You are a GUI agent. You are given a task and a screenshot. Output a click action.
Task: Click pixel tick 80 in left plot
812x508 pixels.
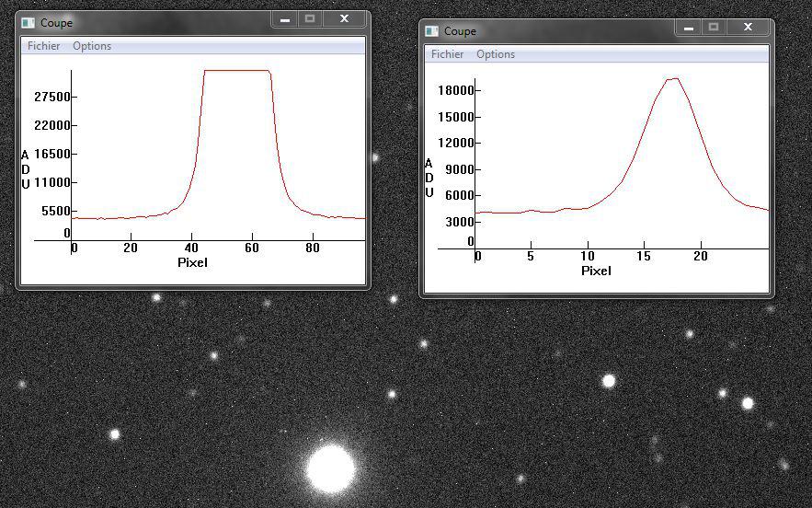(x=313, y=248)
